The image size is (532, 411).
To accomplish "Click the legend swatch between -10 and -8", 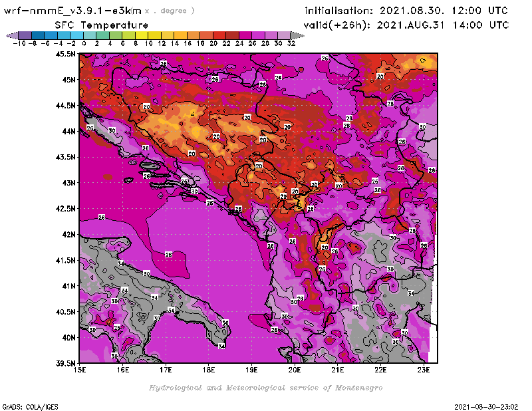I will 25,35.
